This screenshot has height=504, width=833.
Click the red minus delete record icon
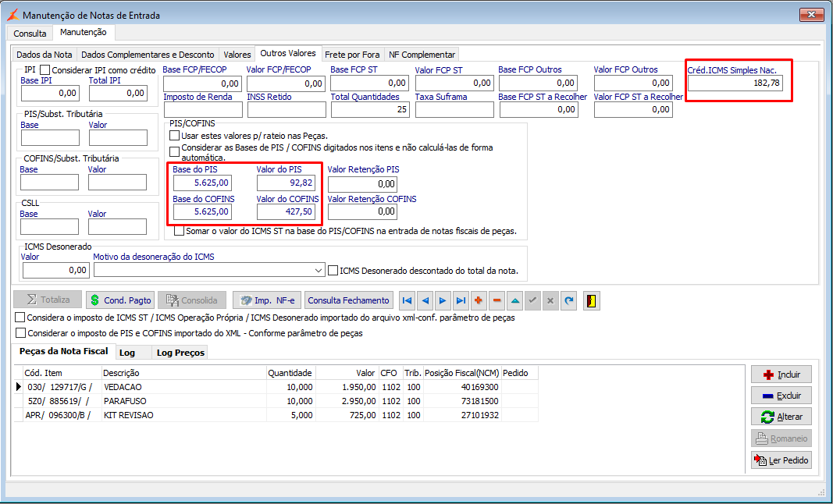pyautogui.click(x=497, y=300)
